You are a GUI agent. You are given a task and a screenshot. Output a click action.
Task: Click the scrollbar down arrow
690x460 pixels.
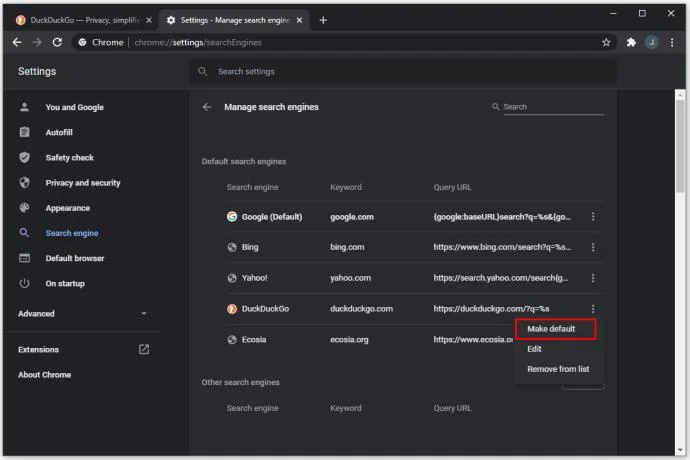(680, 450)
